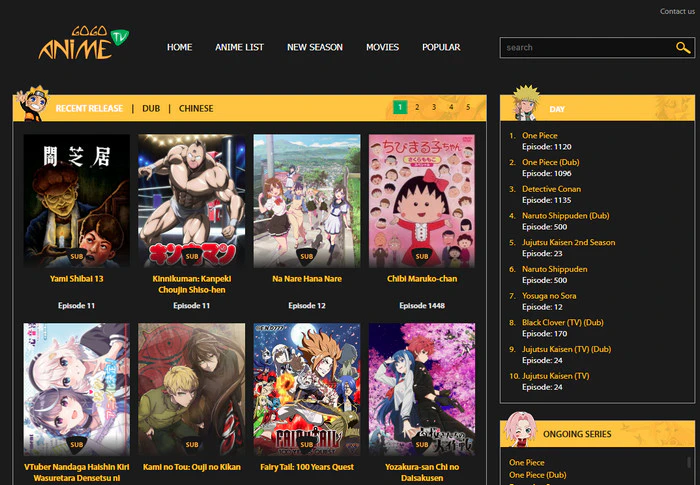The image size is (700, 485).
Task: Click VTuber Nandaga Haishin Kiri title link
Action: pos(77,472)
